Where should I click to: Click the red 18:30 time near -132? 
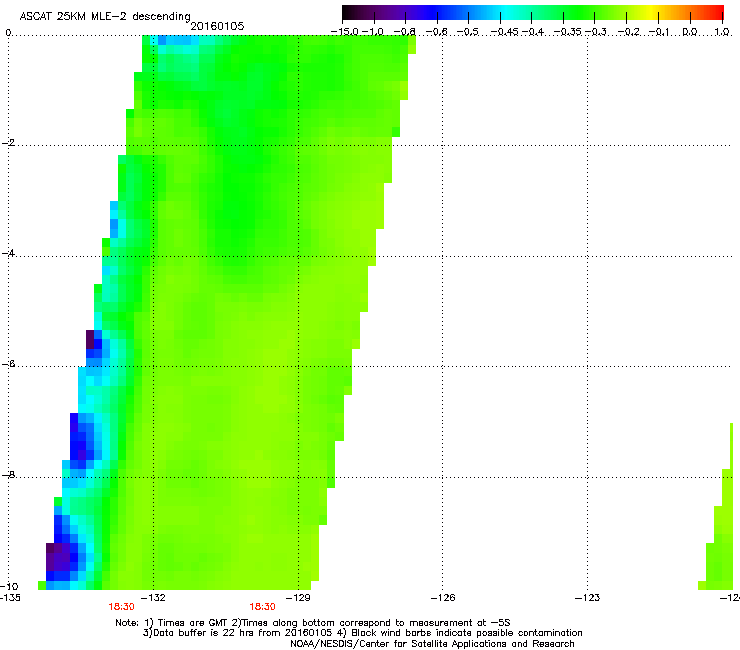click(x=121, y=607)
